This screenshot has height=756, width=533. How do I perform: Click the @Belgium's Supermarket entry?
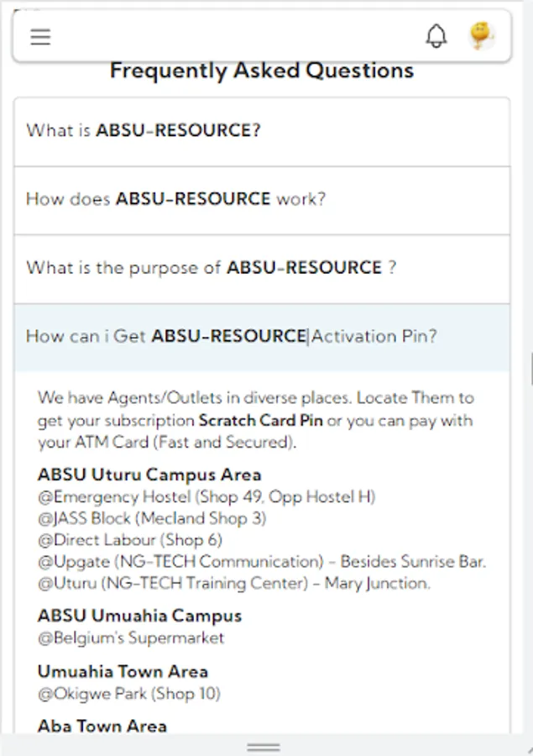click(x=131, y=638)
